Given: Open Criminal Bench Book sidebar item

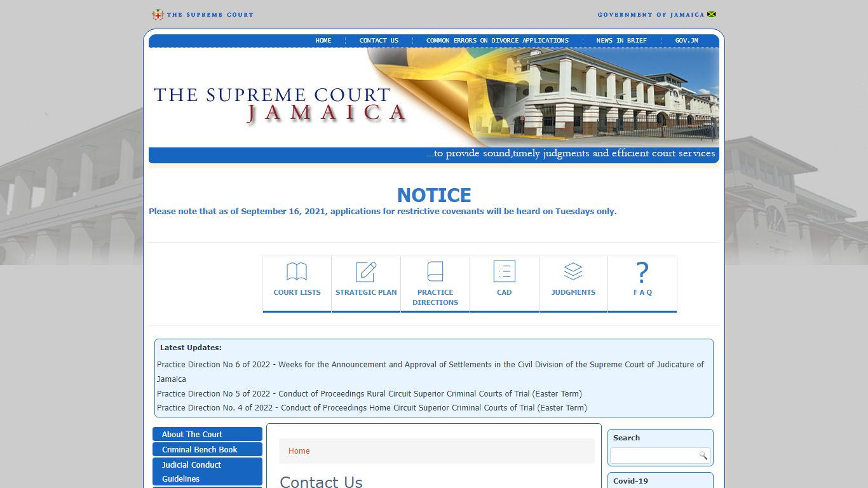Looking at the screenshot, I should point(207,449).
